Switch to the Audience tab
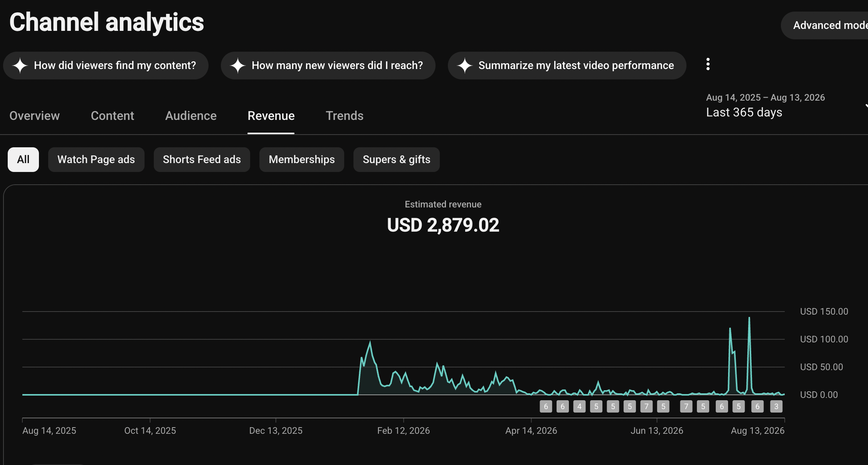Viewport: 868px width, 465px height. click(191, 116)
